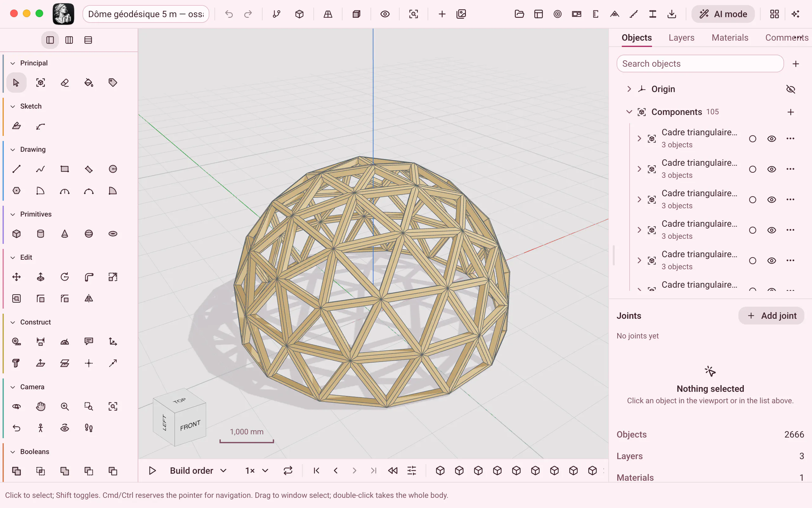This screenshot has height=508, width=812.
Task: Select the Objects tab
Action: 637,38
